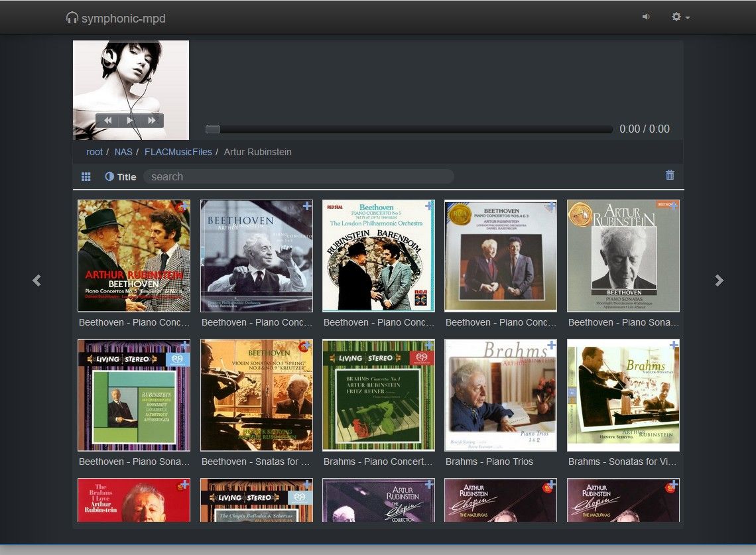
Task: Open the Brahms Violin Sonatas album cover
Action: pyautogui.click(x=623, y=395)
